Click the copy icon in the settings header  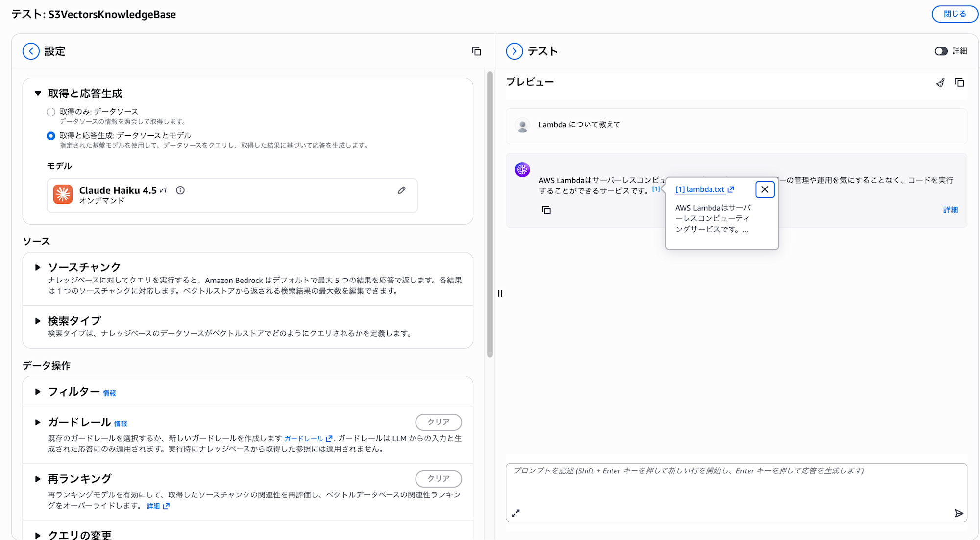click(476, 51)
